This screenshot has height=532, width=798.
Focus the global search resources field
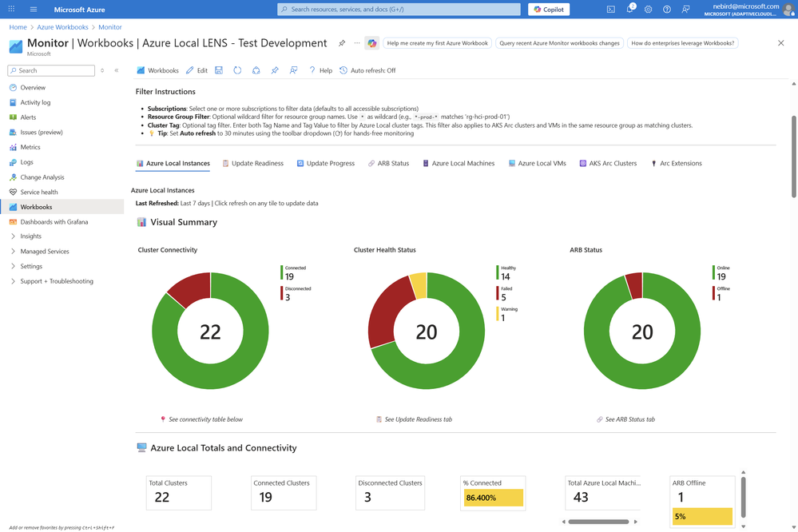tap(399, 9)
